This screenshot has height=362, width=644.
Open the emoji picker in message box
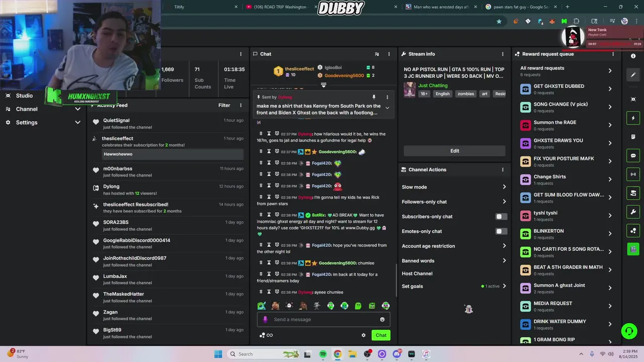382,319
